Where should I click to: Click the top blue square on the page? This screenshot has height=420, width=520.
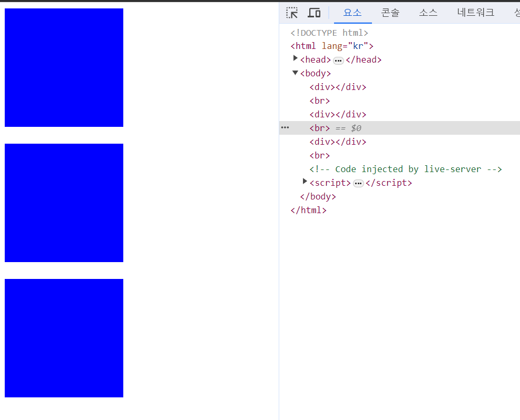coord(64,67)
